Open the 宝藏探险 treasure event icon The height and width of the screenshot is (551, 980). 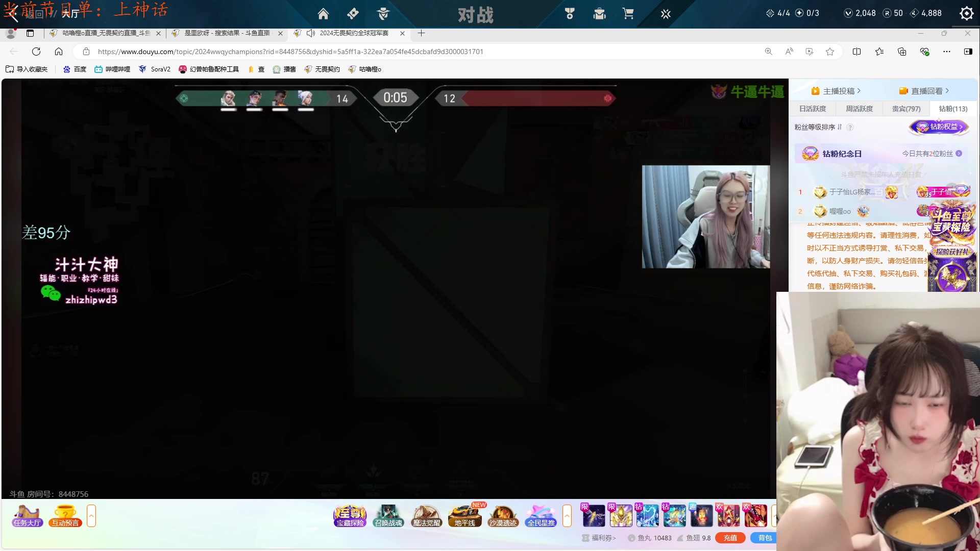point(350,516)
